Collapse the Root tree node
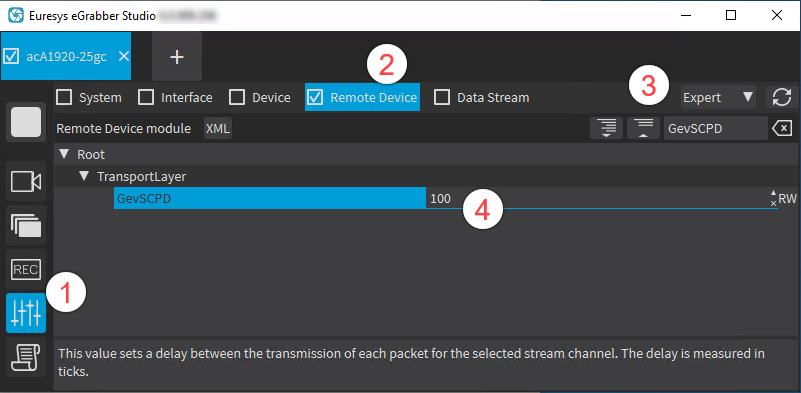 coord(64,154)
